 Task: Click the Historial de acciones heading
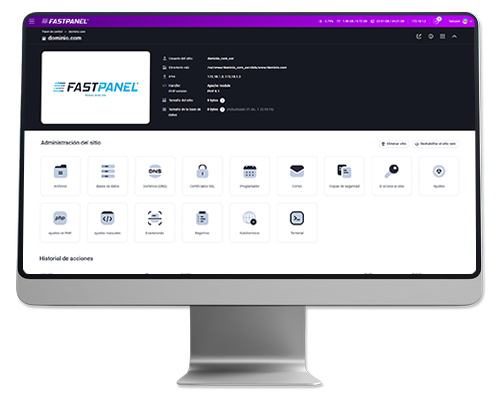(x=66, y=258)
